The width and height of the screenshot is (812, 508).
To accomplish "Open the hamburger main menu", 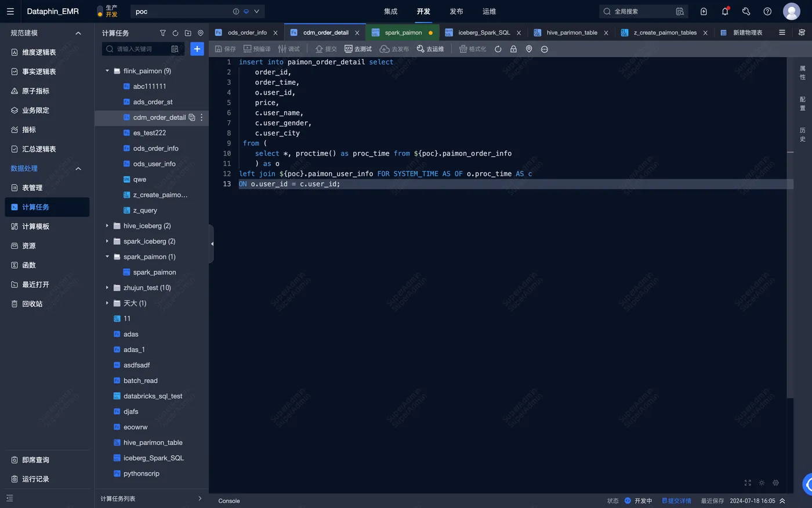I will click(10, 12).
